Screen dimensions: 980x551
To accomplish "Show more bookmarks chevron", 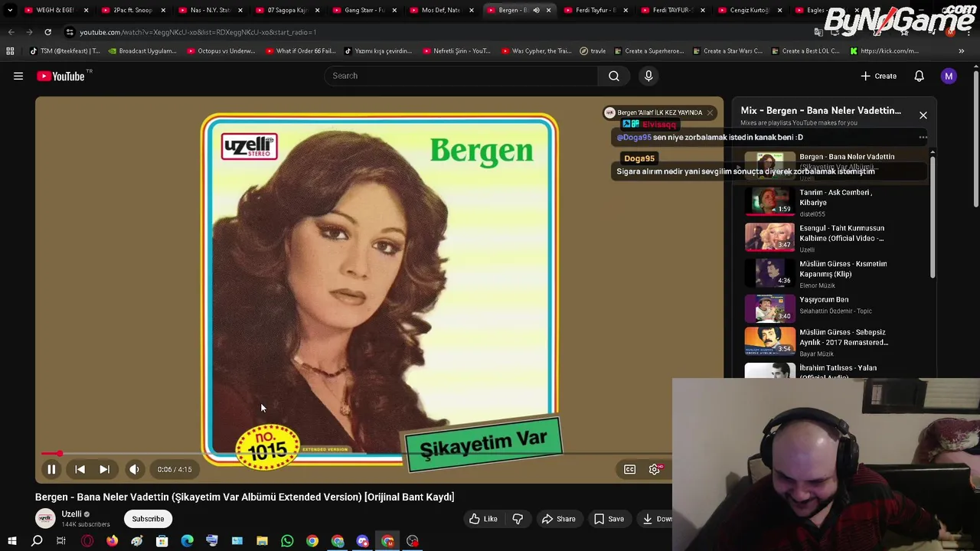I will point(962,51).
